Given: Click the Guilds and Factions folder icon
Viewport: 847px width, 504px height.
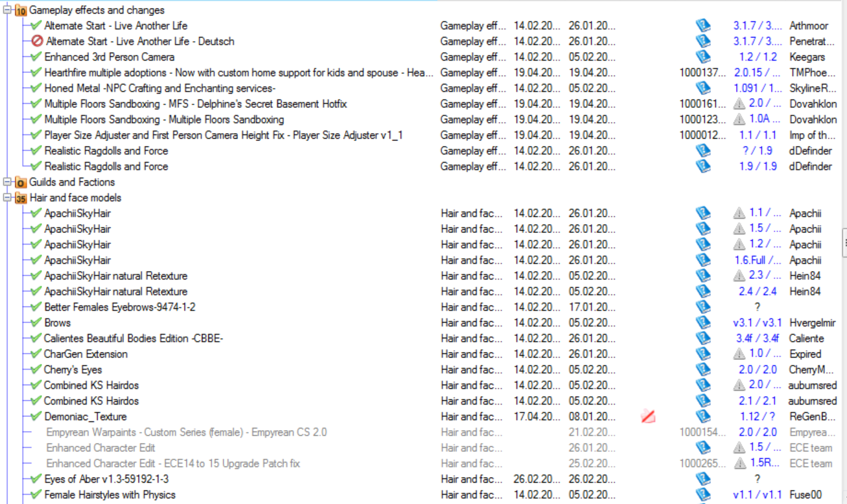Looking at the screenshot, I should click(21, 182).
